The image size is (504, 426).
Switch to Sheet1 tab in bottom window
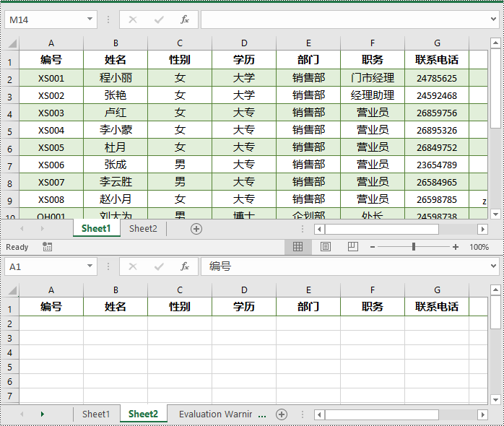(96, 414)
